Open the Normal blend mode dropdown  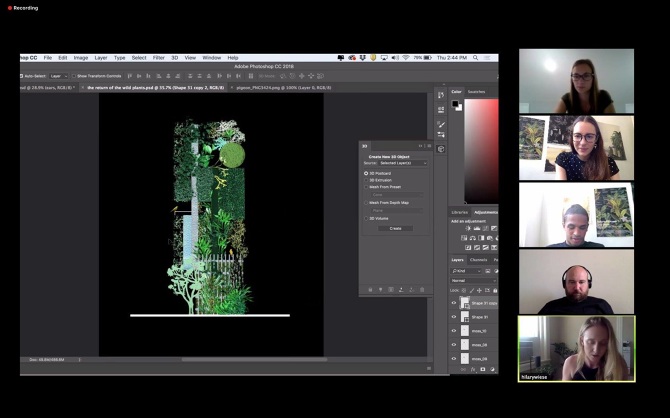(x=473, y=280)
